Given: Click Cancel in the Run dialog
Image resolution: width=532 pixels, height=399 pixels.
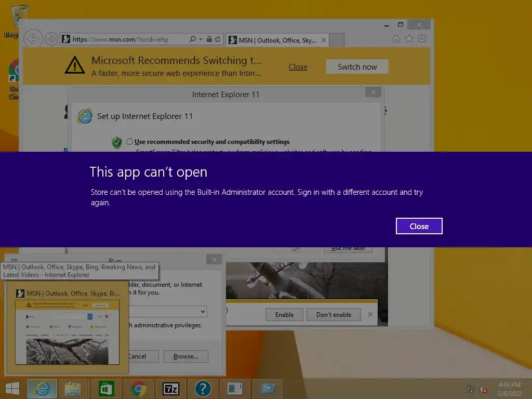Looking at the screenshot, I should point(142,356).
